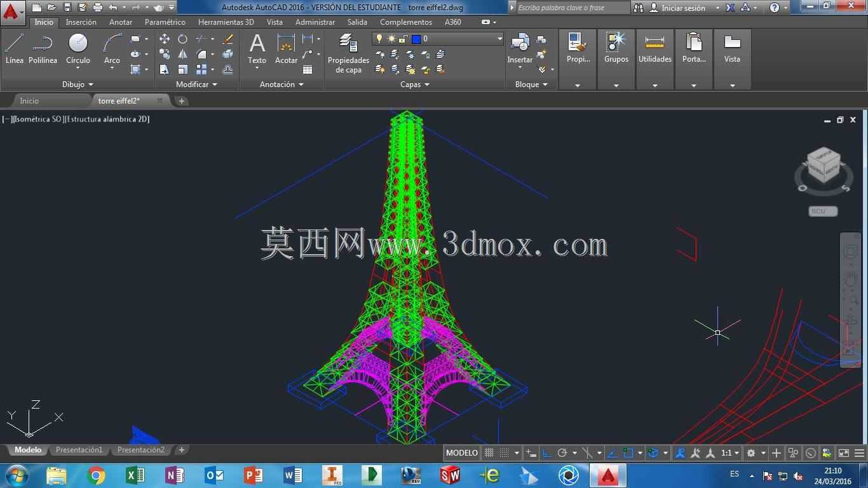The height and width of the screenshot is (488, 868).
Task: Insert a table from Anotación panel
Action: click(x=308, y=69)
